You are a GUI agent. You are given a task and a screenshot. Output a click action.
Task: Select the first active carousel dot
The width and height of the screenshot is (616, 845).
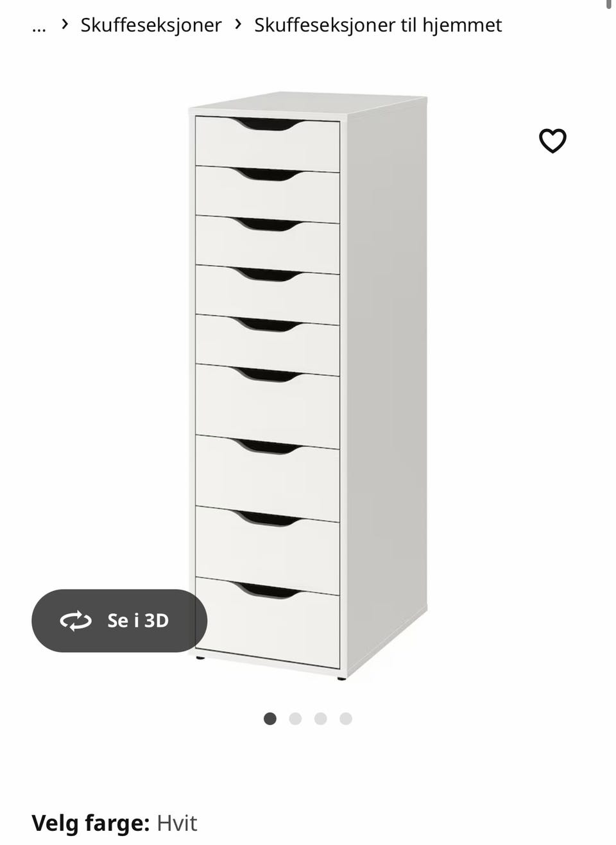270,719
